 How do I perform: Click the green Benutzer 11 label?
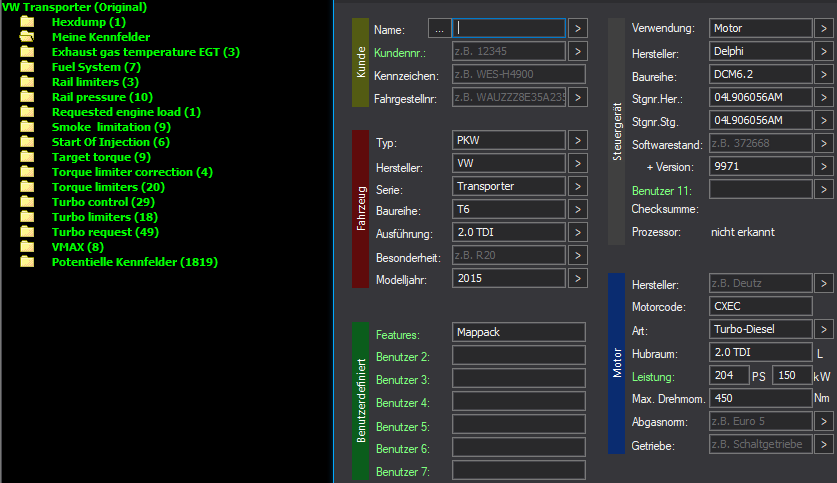pyautogui.click(x=661, y=191)
